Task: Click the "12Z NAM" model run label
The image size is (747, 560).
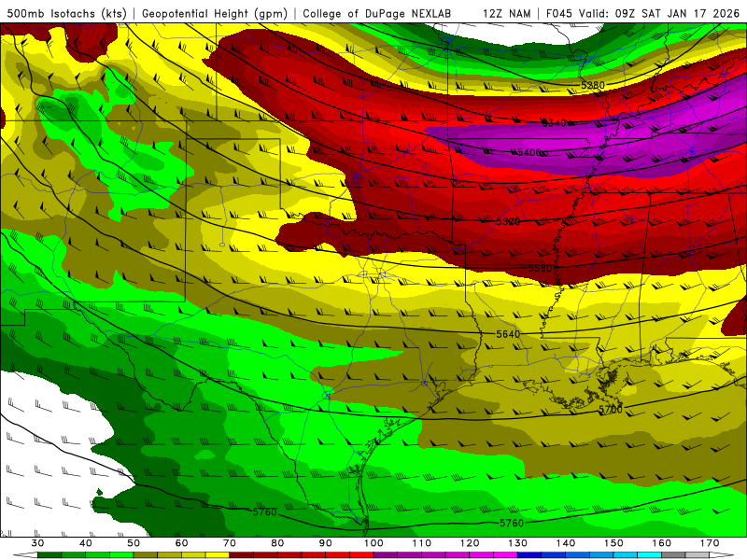Action: (507, 13)
